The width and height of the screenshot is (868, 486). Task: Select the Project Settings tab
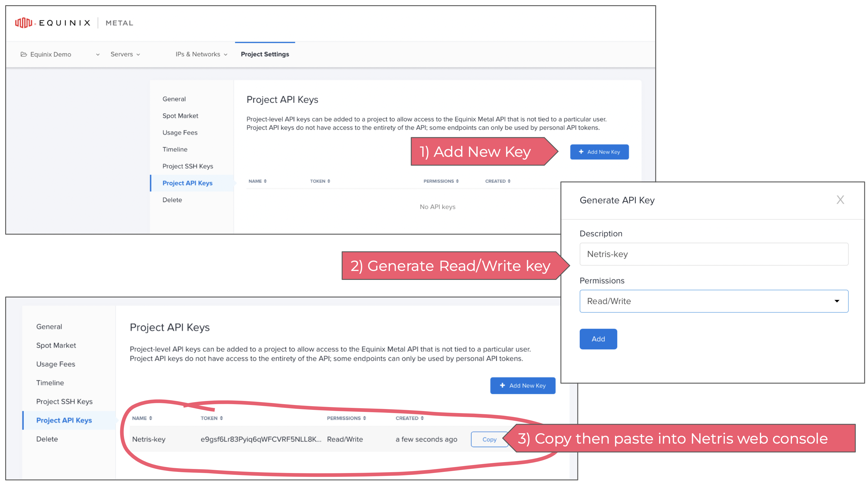265,54
